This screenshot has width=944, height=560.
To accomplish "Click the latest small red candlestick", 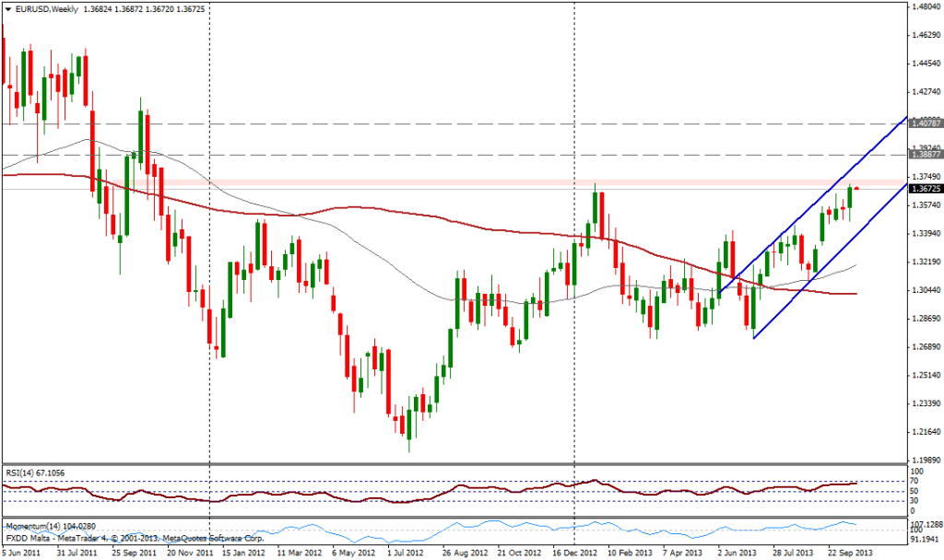I will (x=857, y=189).
